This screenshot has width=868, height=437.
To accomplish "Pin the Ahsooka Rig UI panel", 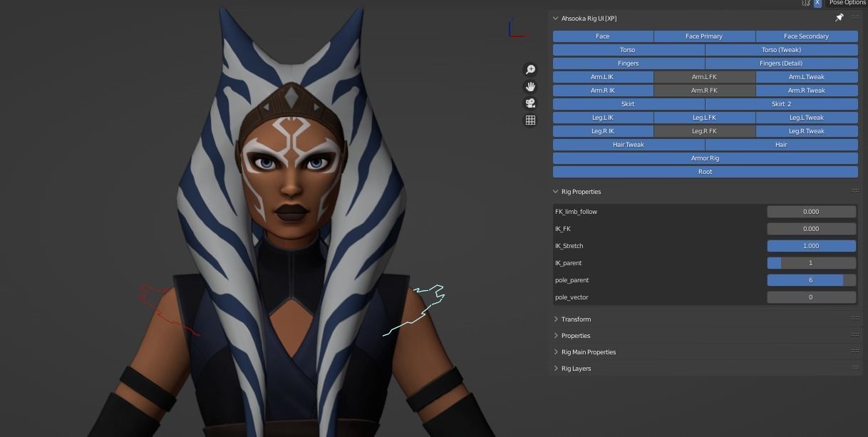I will 839,18.
